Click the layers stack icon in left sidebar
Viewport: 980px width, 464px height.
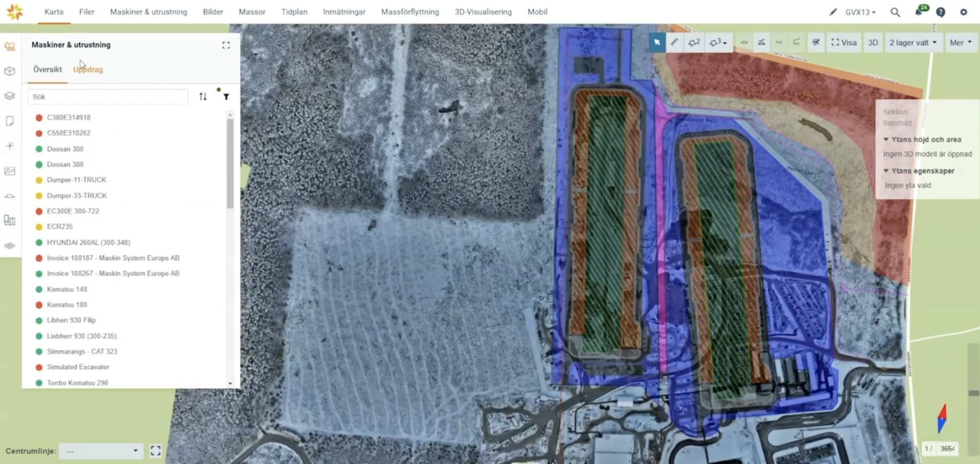10,96
